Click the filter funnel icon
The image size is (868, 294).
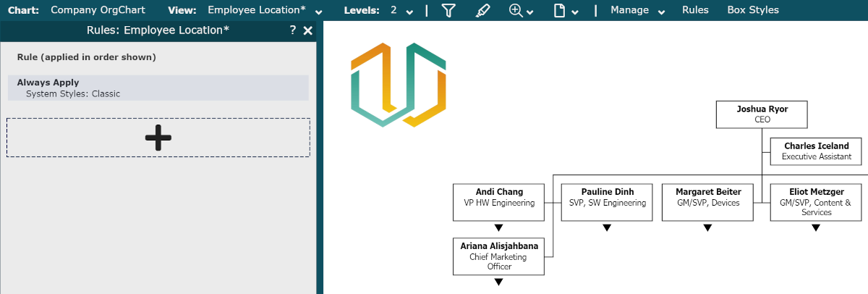pyautogui.click(x=448, y=10)
